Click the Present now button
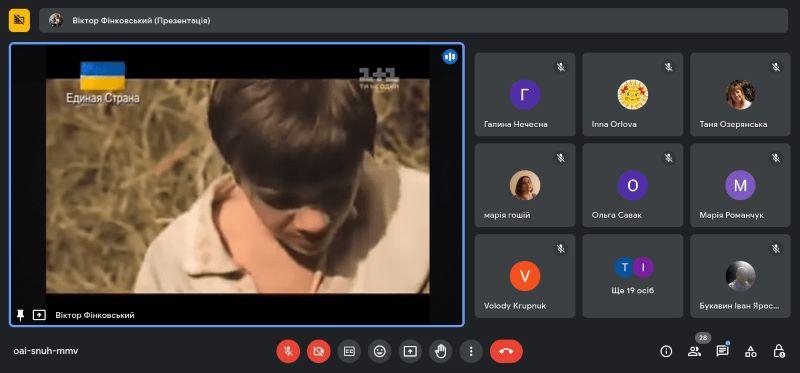The height and width of the screenshot is (373, 800). pyautogui.click(x=410, y=351)
